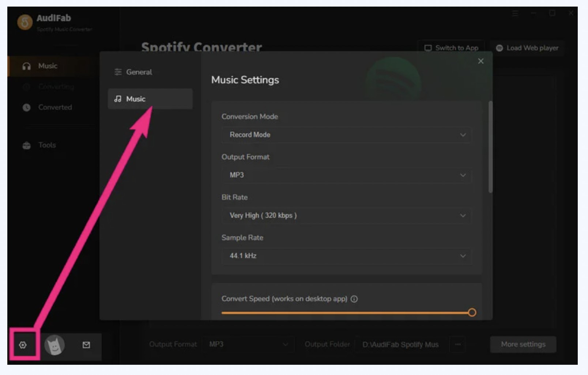Open settings via gear icon

coord(23,345)
